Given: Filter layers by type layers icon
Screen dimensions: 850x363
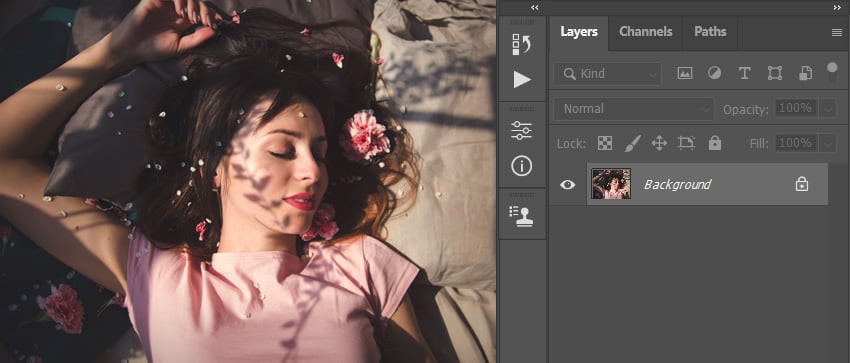Looking at the screenshot, I should coord(744,73).
